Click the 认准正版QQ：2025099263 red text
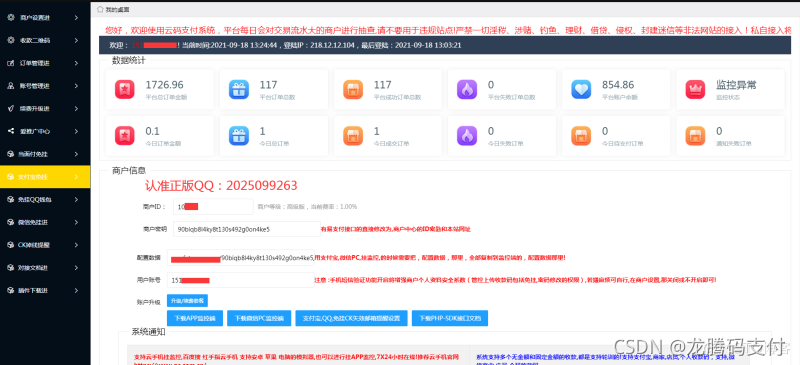 point(221,185)
